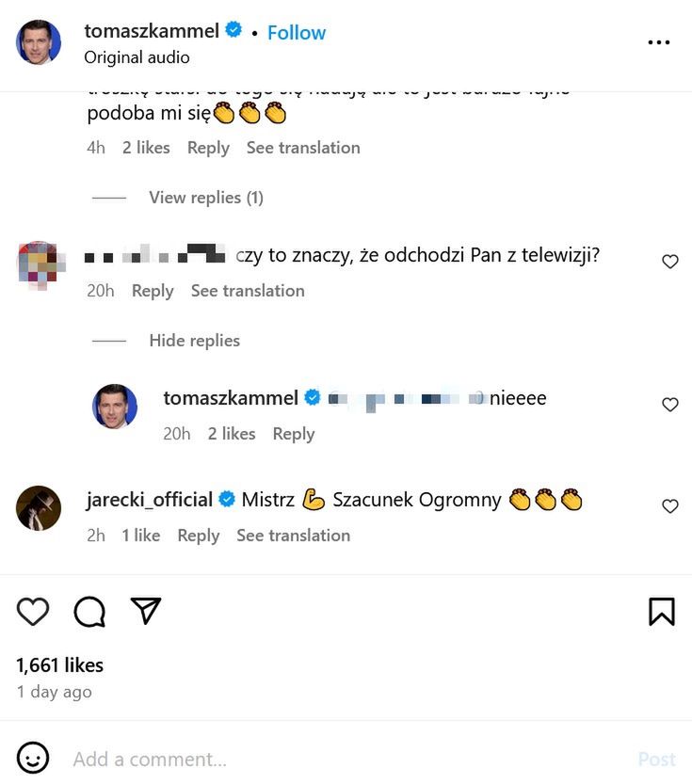692x784 pixels.
Task: Follow tomaszkammel
Action: point(297,32)
